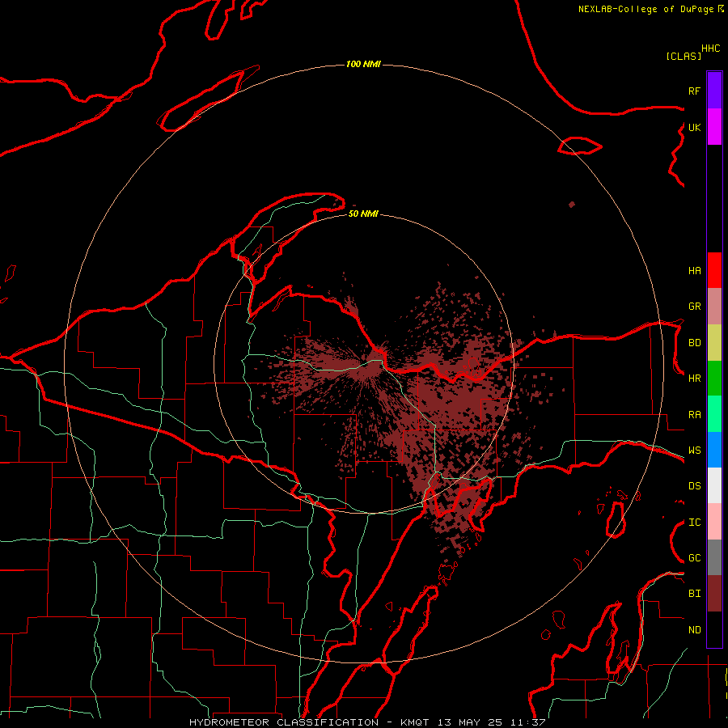Click the DS white legend color block
This screenshot has height=728, width=728.
(x=714, y=485)
